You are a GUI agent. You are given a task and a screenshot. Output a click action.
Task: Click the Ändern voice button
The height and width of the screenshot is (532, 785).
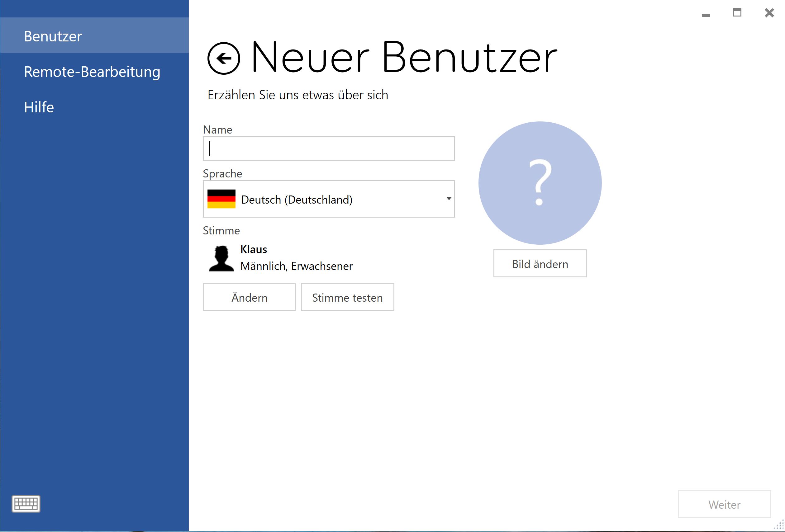click(x=249, y=297)
